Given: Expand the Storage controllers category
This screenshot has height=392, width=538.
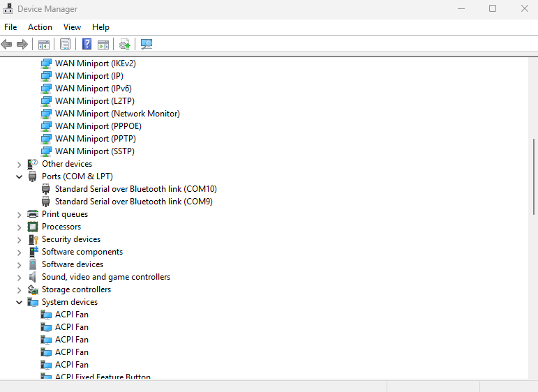Looking at the screenshot, I should tap(20, 290).
